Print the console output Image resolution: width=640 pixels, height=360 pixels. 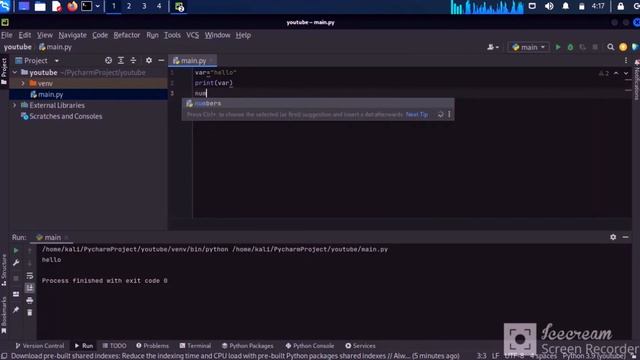coord(29,300)
